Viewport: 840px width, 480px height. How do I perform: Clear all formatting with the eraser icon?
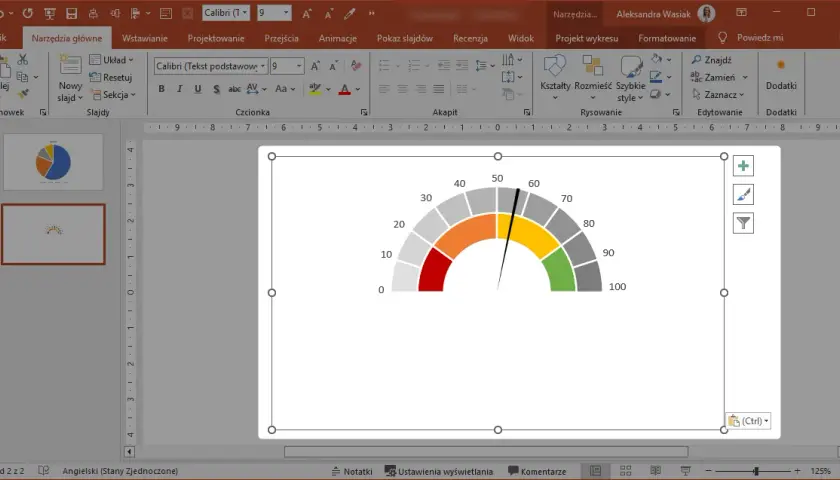pos(356,66)
